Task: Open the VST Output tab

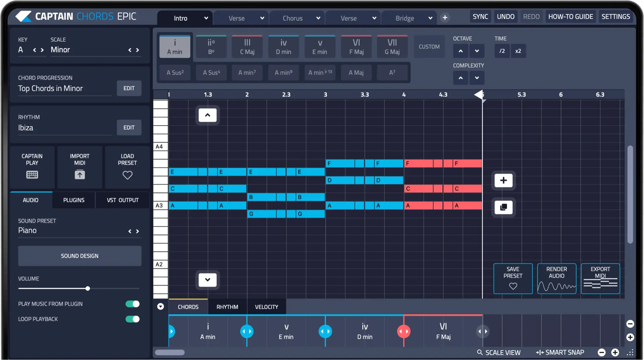Action: [122, 200]
